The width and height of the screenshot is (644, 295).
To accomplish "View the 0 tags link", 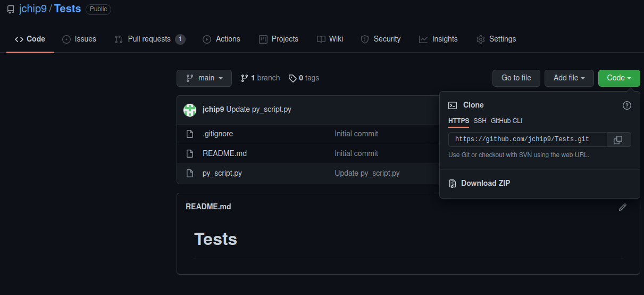I will 304,78.
